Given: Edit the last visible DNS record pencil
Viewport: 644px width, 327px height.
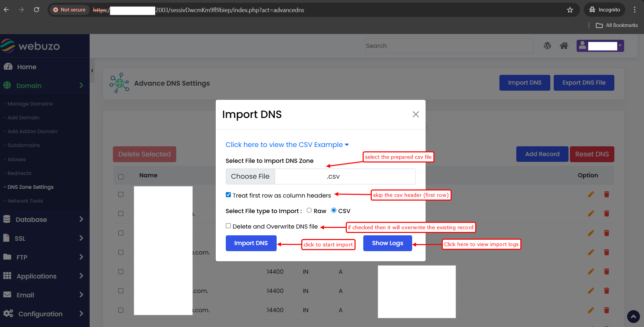Looking at the screenshot, I should point(591,310).
